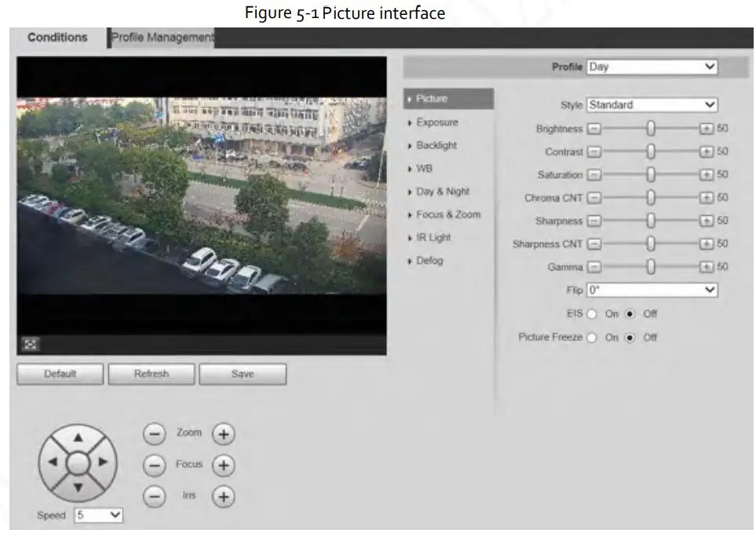Open the IR Light settings panel
Viewport: 756px width, 537px height.
point(433,237)
